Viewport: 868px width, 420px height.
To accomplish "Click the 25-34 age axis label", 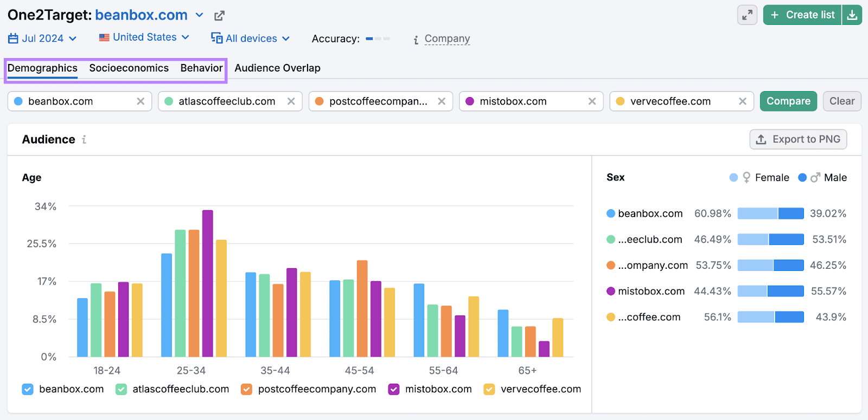I will pos(191,371).
